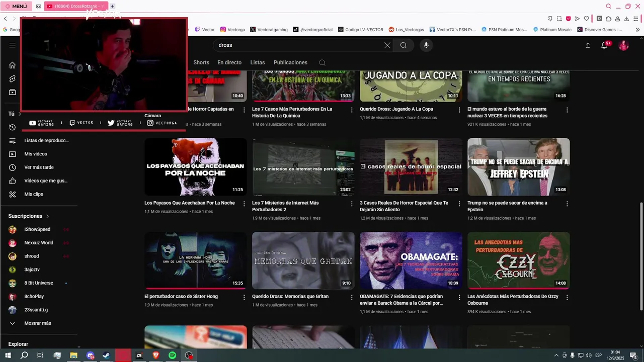Viewport: 644px width, 362px height.
Task: Open Spotify from the taskbar
Action: [172, 355]
